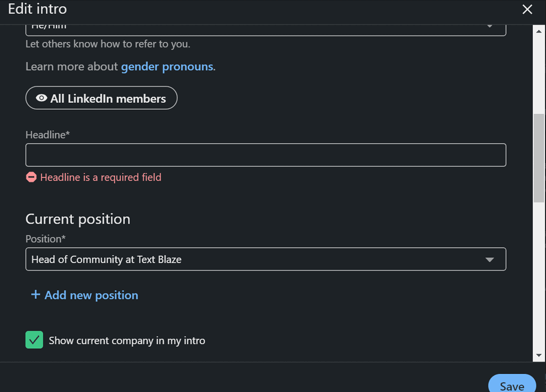546x392 pixels.
Task: Open All LinkedIn members visibility setting
Action: coord(101,99)
